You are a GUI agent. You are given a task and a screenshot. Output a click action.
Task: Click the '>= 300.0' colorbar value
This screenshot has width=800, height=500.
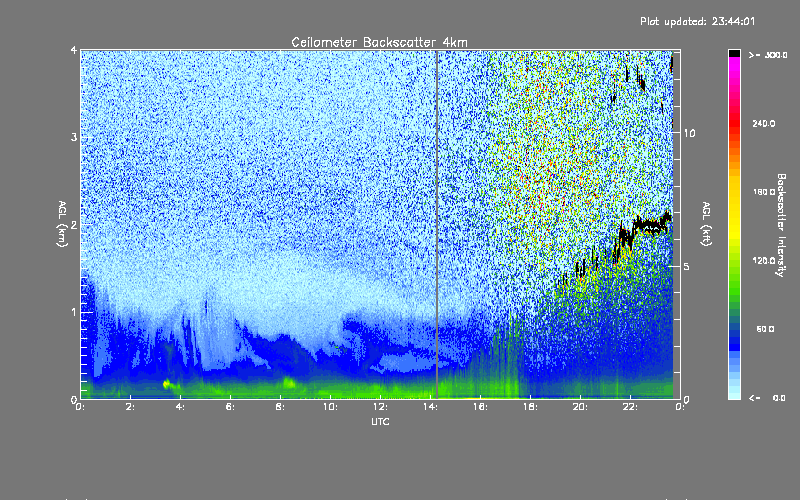[768, 55]
